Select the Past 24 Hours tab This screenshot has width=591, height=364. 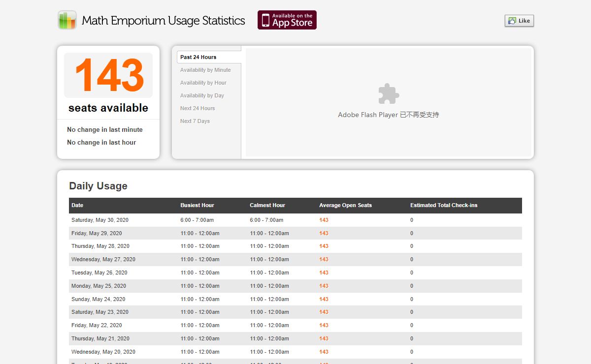[209, 57]
